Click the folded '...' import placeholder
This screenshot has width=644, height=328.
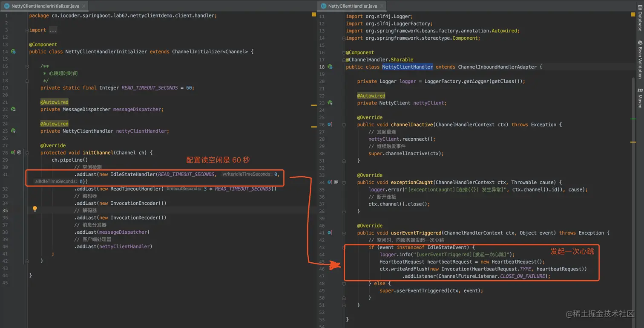[53, 30]
